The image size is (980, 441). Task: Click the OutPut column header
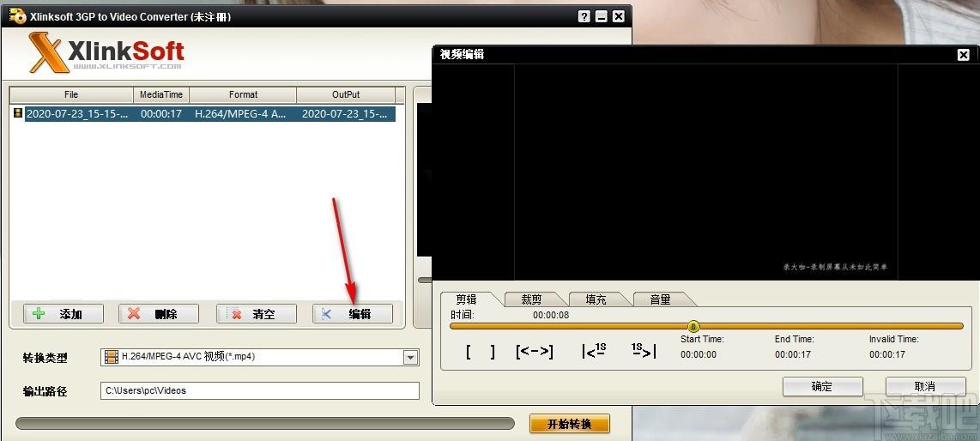click(x=346, y=95)
